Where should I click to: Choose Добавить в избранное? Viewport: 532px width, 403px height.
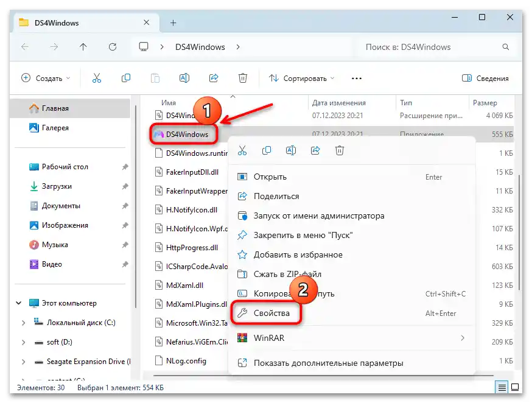352,254
